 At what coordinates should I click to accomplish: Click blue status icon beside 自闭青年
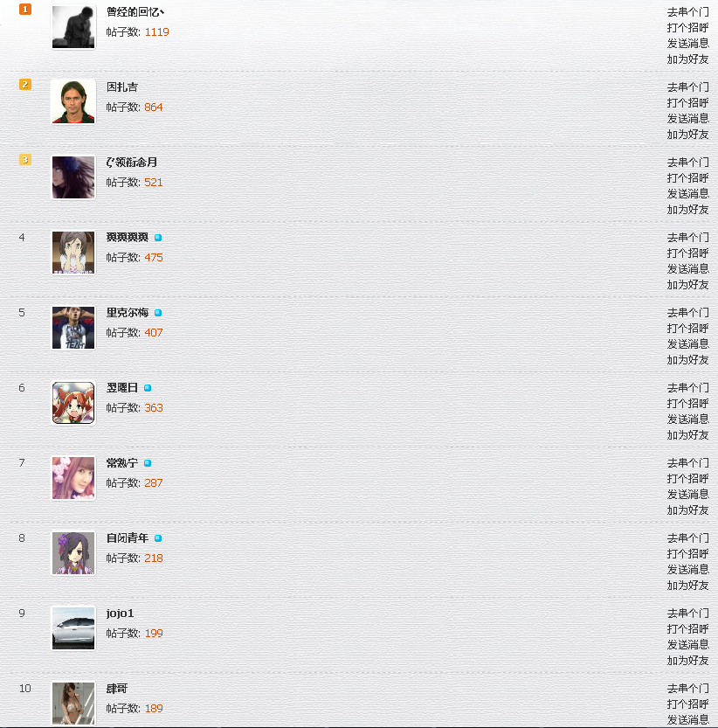(158, 538)
